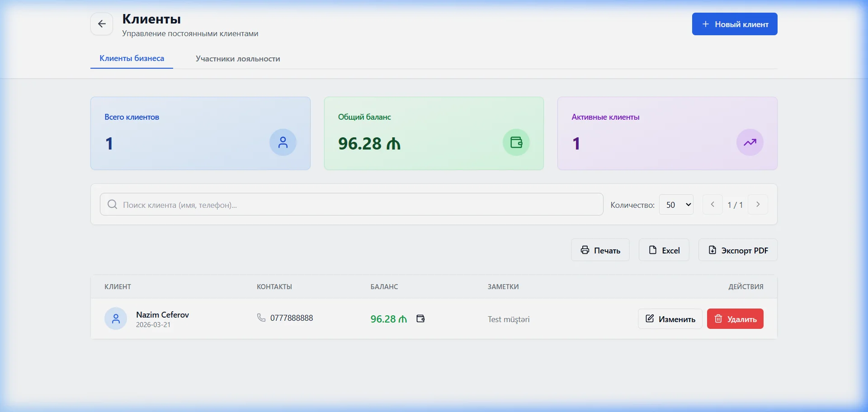Click the client name Nazim Ceferov
The image size is (868, 412).
162,314
